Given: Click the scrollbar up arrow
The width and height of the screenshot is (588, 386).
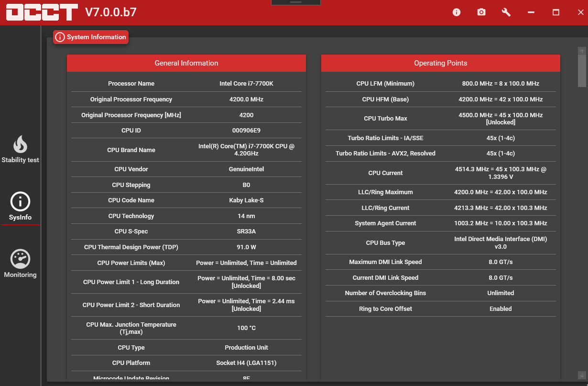Looking at the screenshot, I should [x=582, y=51].
